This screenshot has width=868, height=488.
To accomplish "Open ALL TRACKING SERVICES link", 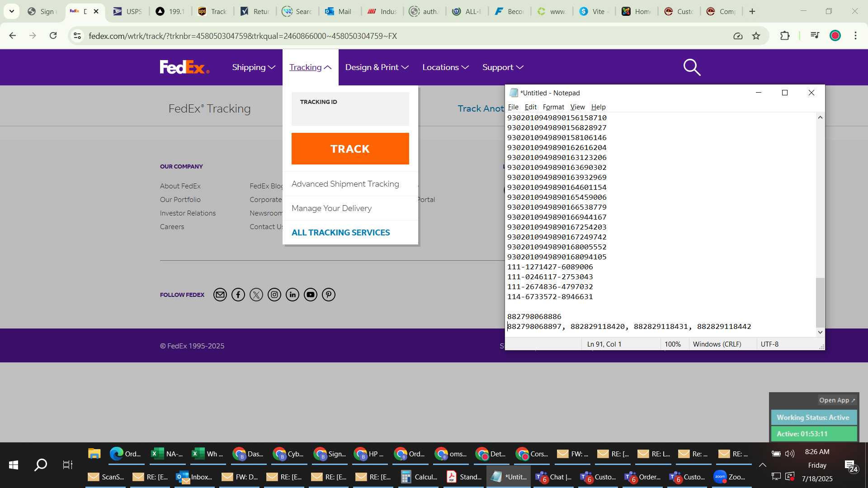I will 340,233.
